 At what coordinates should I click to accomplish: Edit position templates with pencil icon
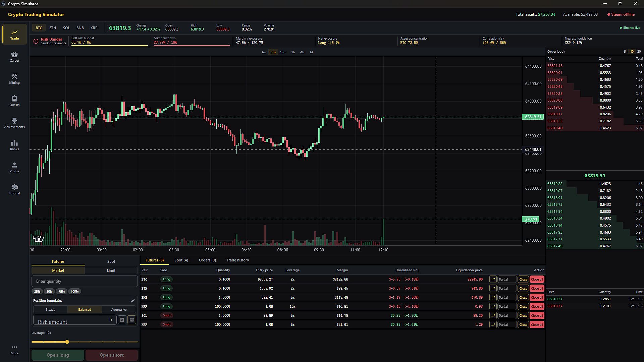(x=133, y=301)
